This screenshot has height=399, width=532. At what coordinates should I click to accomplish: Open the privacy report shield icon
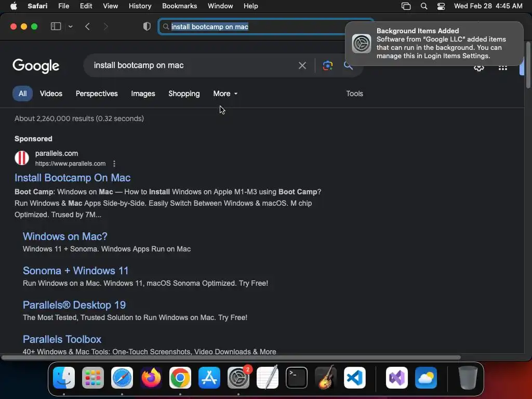tap(147, 26)
